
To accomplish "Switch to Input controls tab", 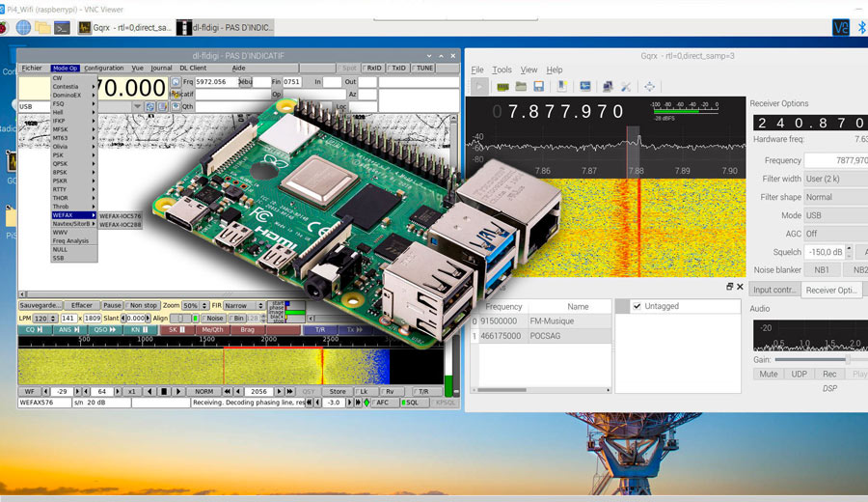I will tap(774, 290).
